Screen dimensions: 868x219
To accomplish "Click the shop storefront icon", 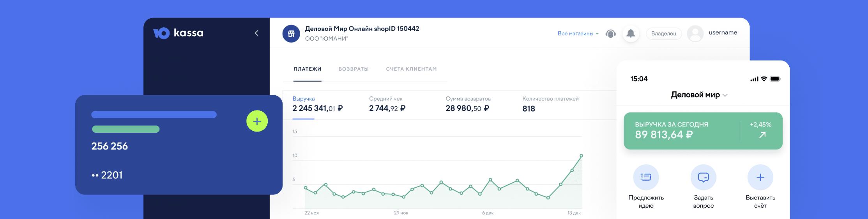I will [x=291, y=34].
